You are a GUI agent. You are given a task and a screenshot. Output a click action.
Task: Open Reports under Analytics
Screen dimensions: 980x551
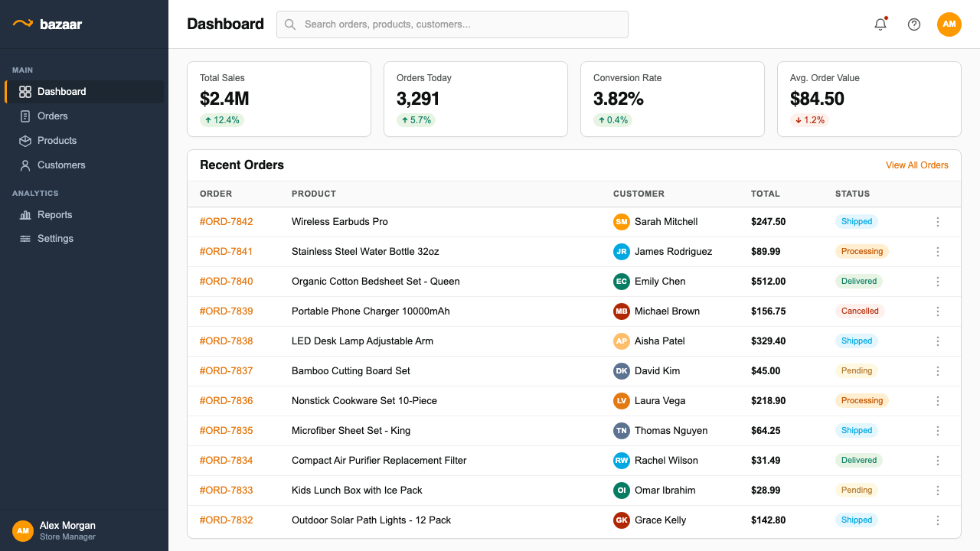84,215
